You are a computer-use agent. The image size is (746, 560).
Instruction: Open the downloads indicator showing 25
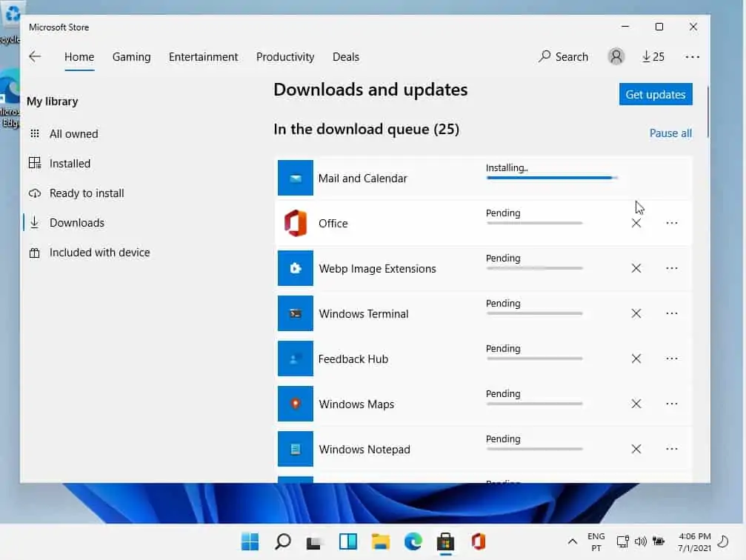(653, 56)
